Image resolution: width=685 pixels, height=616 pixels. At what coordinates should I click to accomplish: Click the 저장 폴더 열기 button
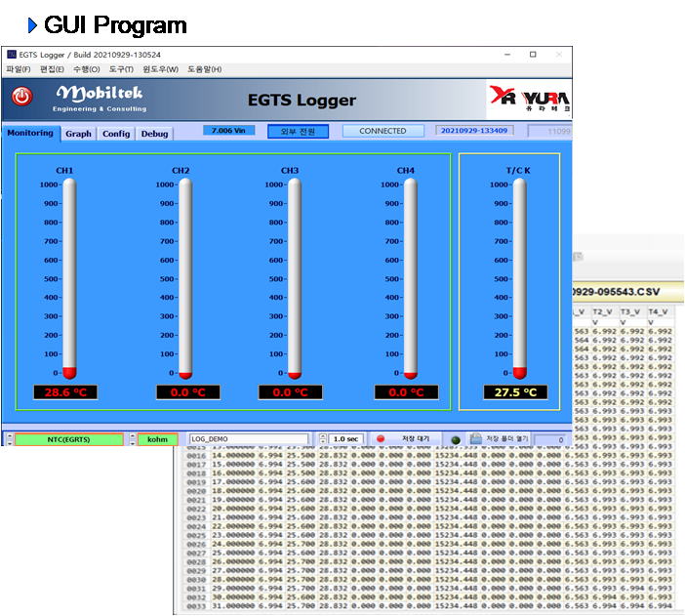pos(499,438)
